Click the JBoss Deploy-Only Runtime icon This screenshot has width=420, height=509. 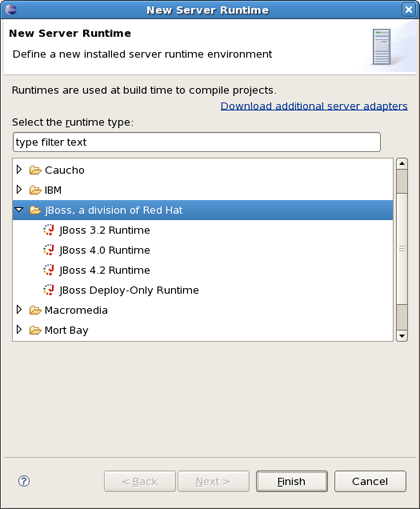49,290
